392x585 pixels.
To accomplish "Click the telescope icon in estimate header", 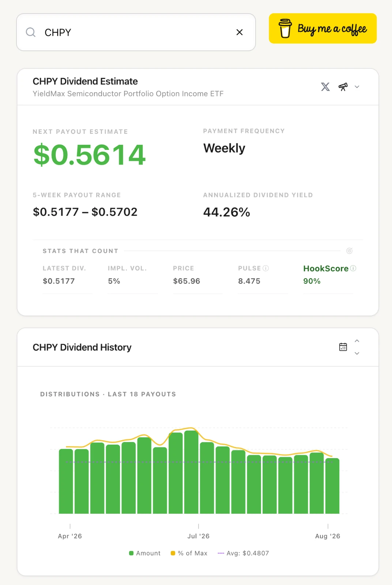I will click(x=343, y=87).
